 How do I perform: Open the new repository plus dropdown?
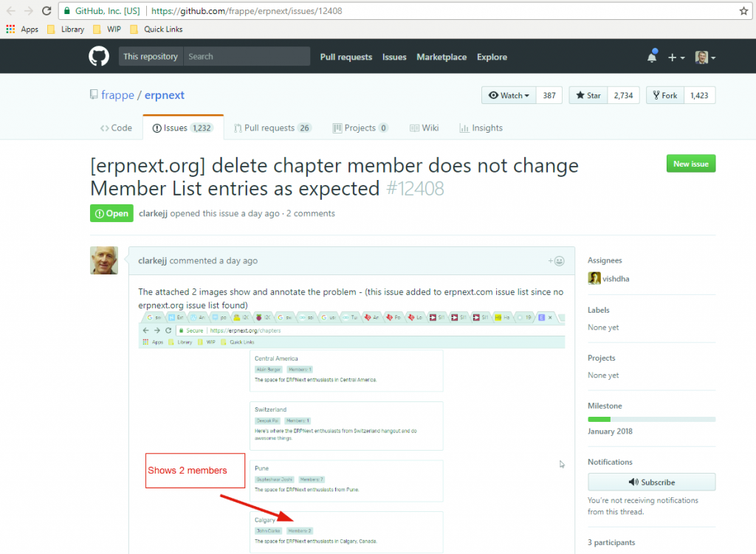677,56
